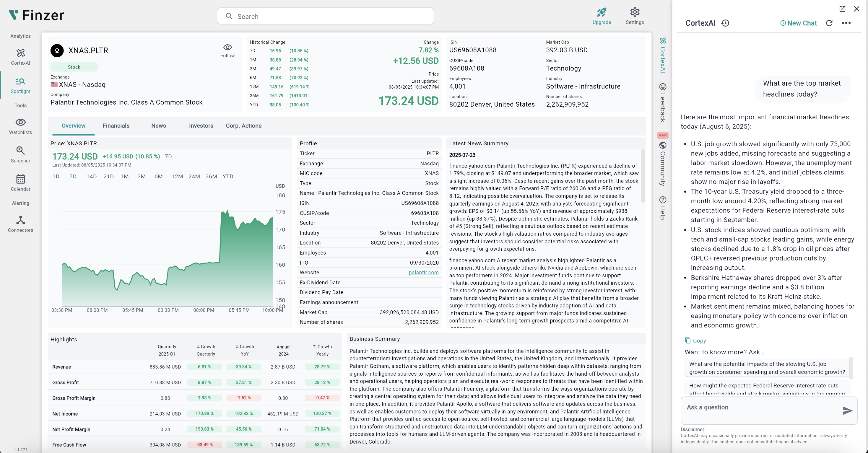Viewport: 868px width, 453px height.
Task: Open the palantir.com website link
Action: pos(424,273)
